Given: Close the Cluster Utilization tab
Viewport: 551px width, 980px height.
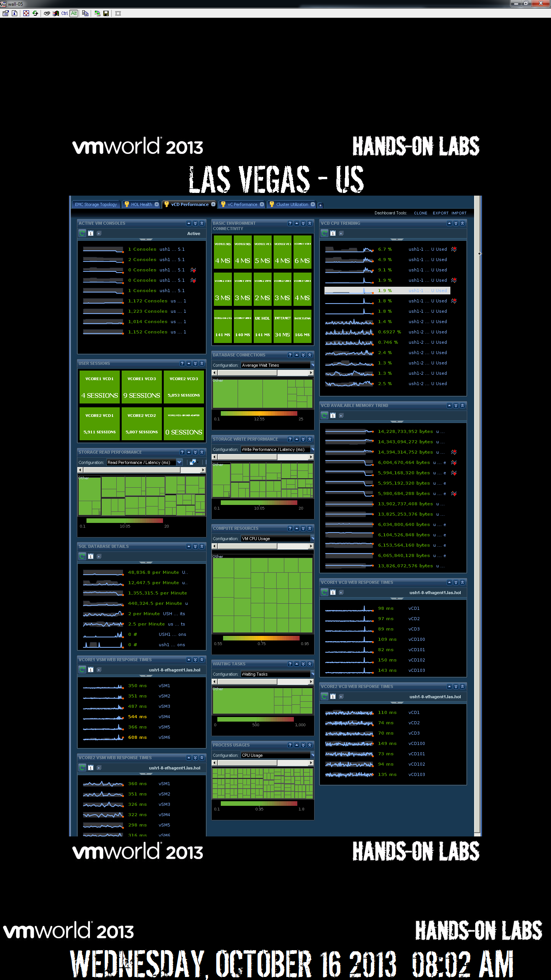Looking at the screenshot, I should point(313,204).
